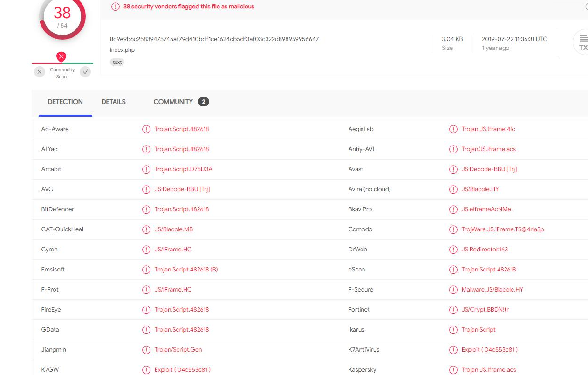Viewport: 588px width, 375px height.
Task: Click the FireEye vendor name
Action: point(51,310)
